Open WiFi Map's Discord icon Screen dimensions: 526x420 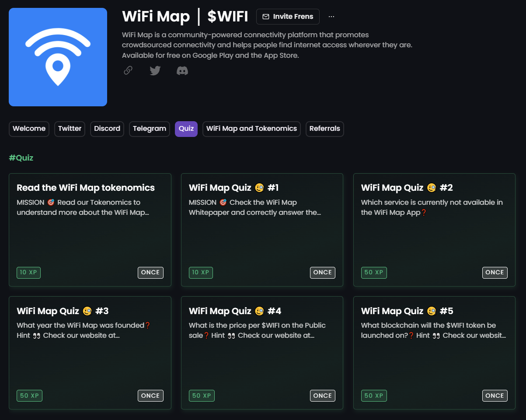182,70
